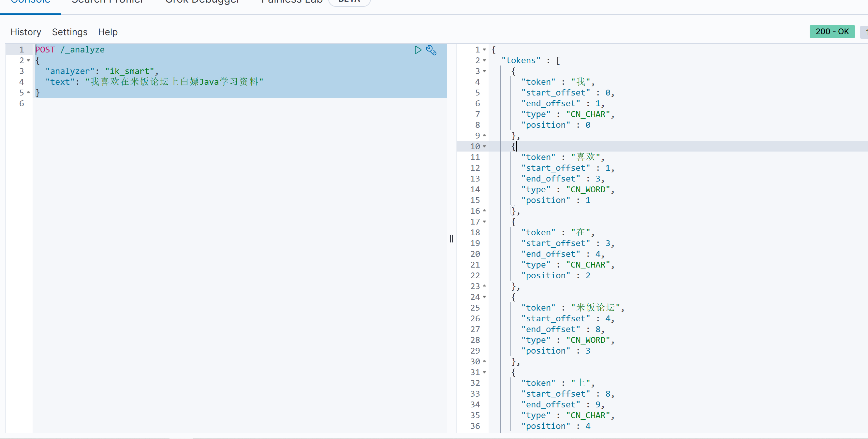The image size is (868, 439).
Task: Open console Settings
Action: tap(69, 32)
